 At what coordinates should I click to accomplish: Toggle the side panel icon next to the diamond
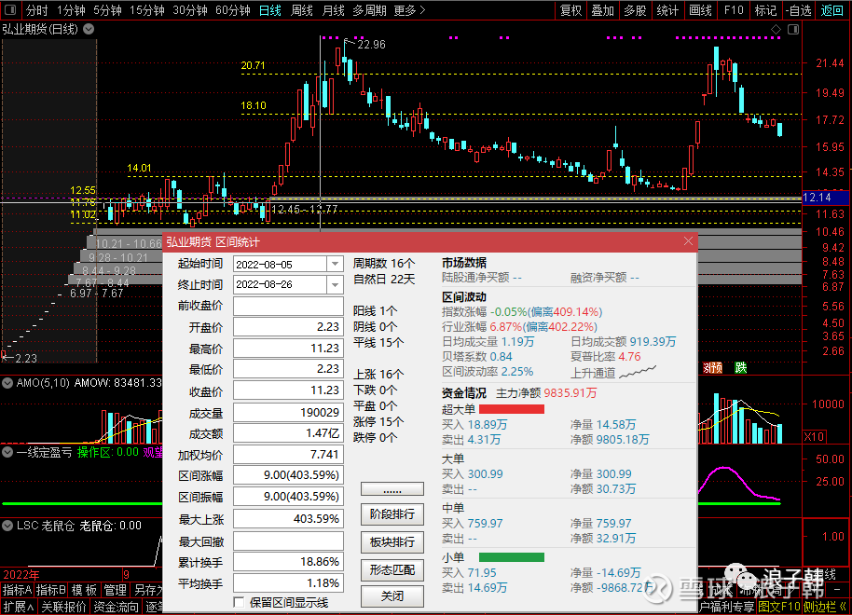click(x=793, y=29)
